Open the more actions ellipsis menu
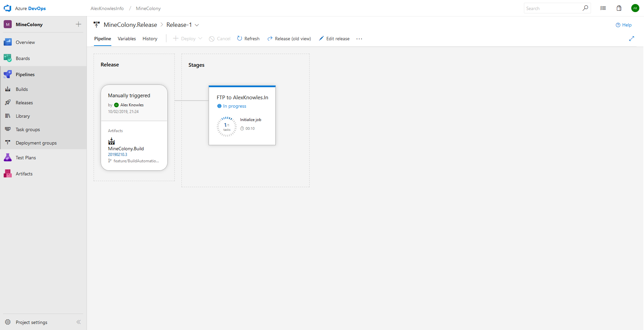Image resolution: width=644 pixels, height=330 pixels. 359,39
